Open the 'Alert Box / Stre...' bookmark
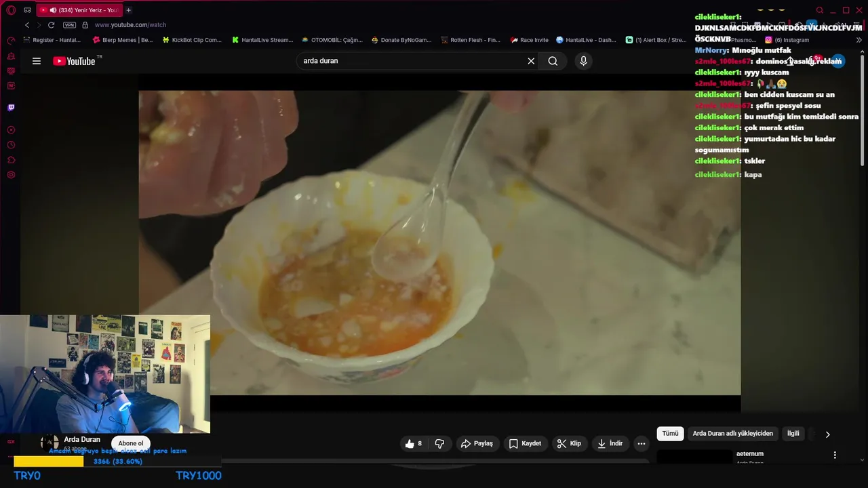This screenshot has width=868, height=488. 656,40
